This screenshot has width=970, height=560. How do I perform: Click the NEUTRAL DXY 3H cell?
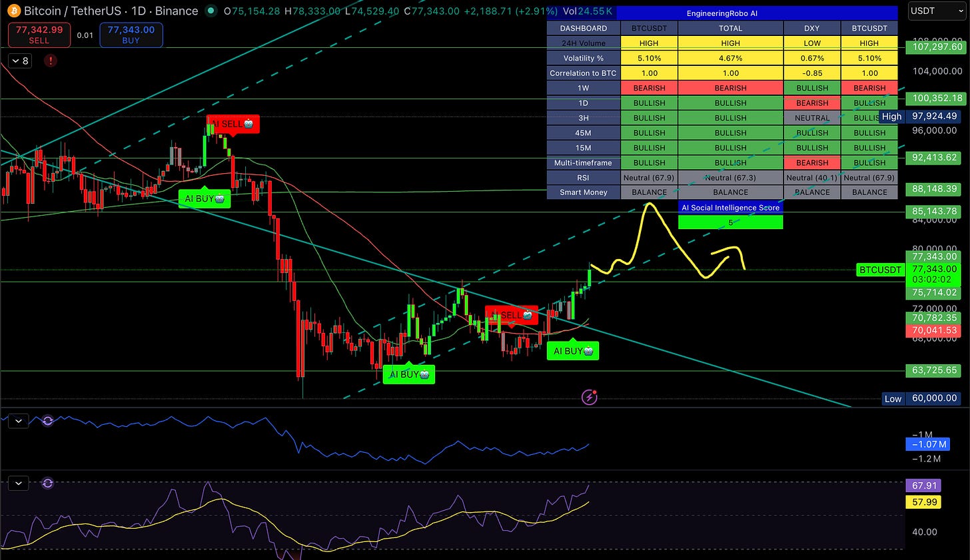(x=812, y=118)
